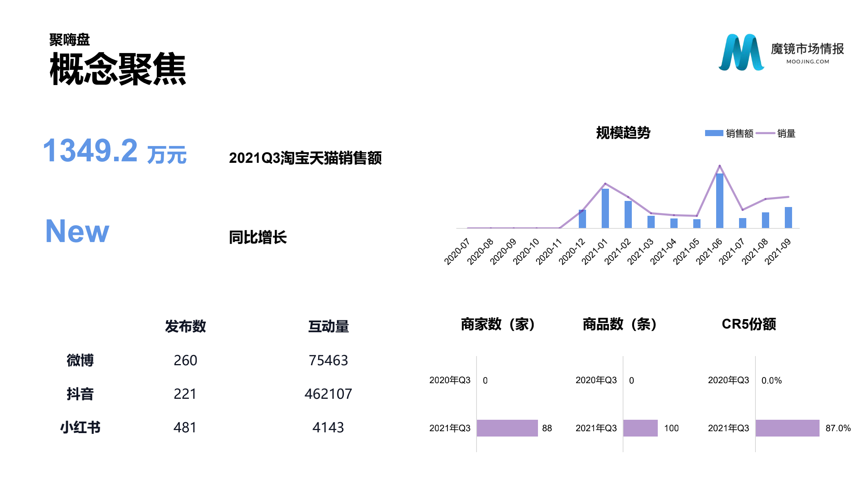Click the 互动量 column header
Viewport: 868px width, 488px height.
[328, 326]
